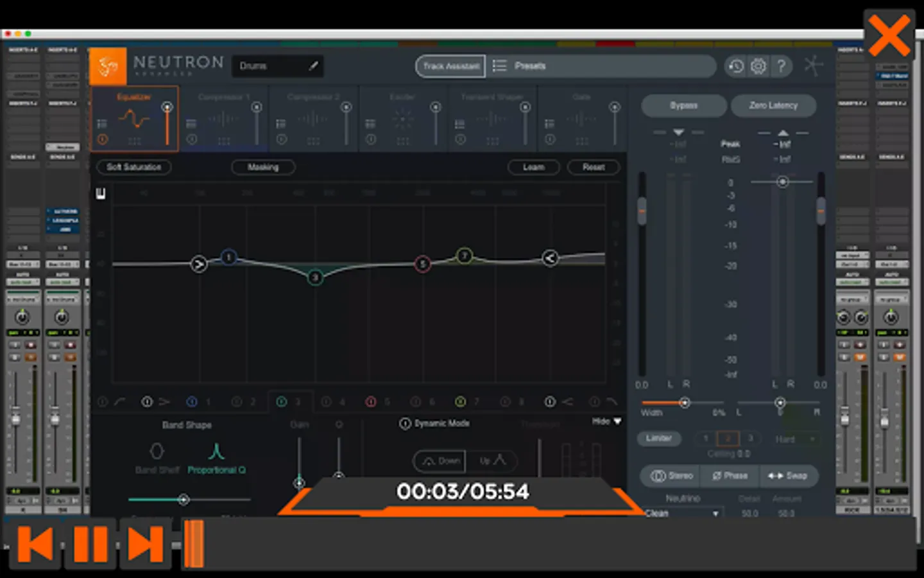Toggle Gate module power button
Image resolution: width=924 pixels, height=578 pixels.
point(549,139)
